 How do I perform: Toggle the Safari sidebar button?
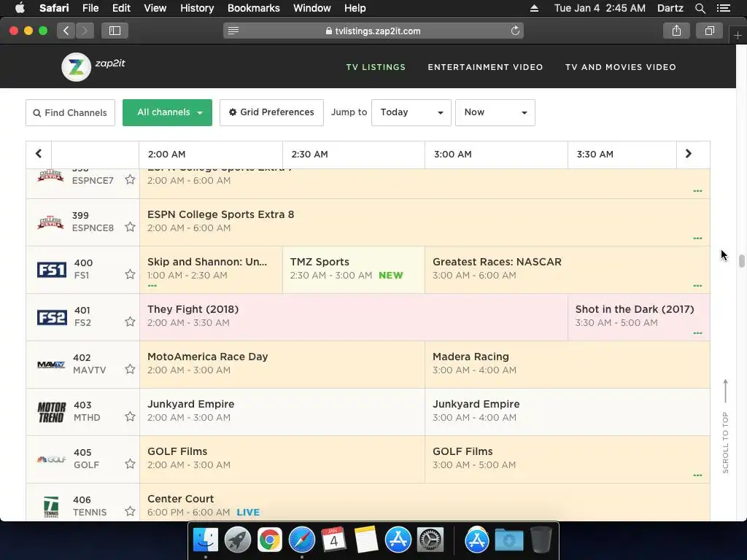[115, 31]
